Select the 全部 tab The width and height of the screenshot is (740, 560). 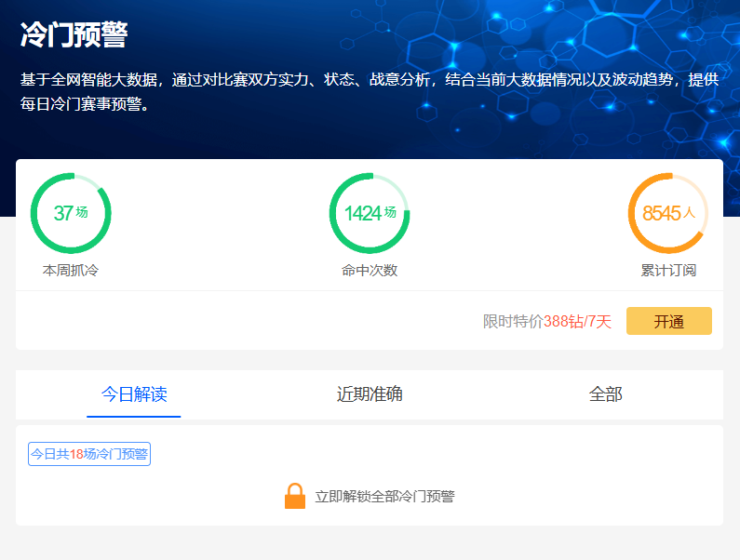[605, 393]
